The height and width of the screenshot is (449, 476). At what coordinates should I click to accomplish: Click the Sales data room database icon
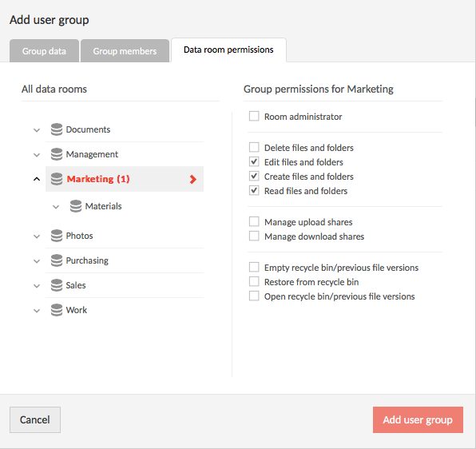(57, 285)
